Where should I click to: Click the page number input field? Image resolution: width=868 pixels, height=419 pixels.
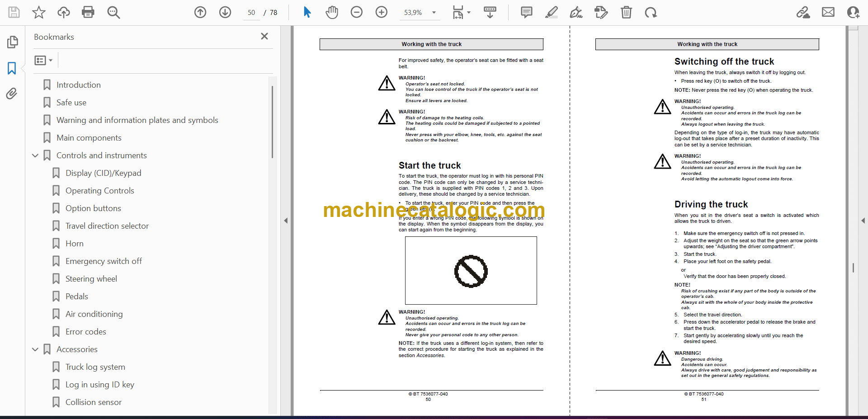(251, 13)
